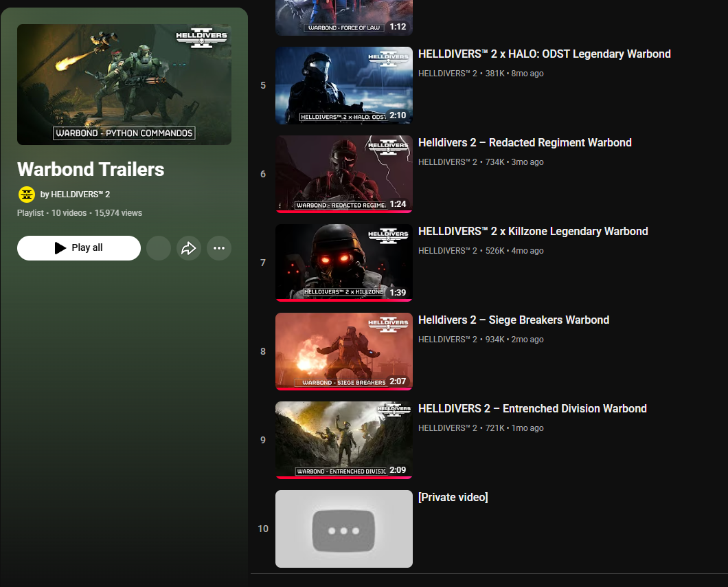Open the Python Commandos playlist cover thumbnail
The image size is (728, 587).
coord(124,85)
